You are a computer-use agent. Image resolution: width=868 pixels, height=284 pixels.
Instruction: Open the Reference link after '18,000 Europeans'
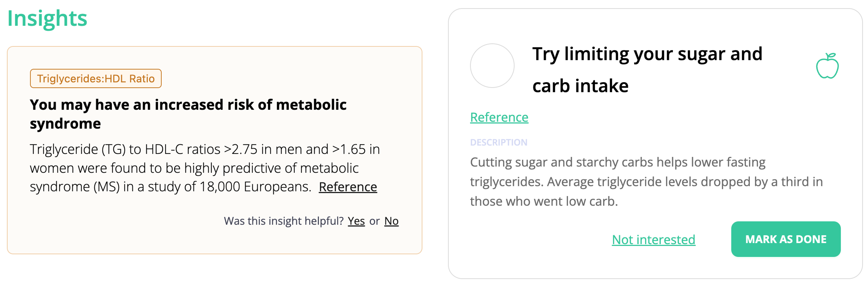pos(348,187)
